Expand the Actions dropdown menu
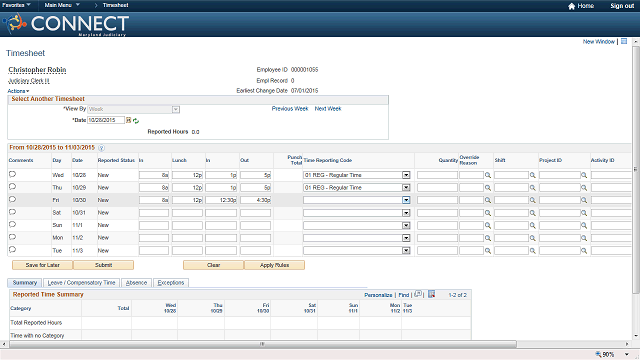The width and height of the screenshot is (640, 360). click(x=18, y=91)
